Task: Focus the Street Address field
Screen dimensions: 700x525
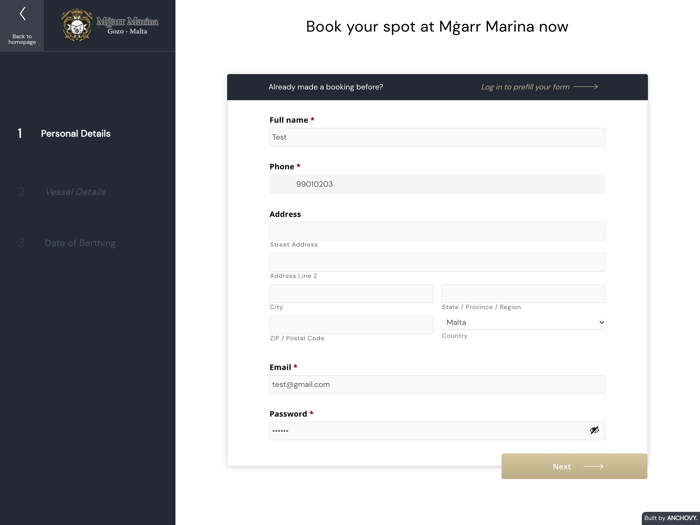Action: (437, 231)
